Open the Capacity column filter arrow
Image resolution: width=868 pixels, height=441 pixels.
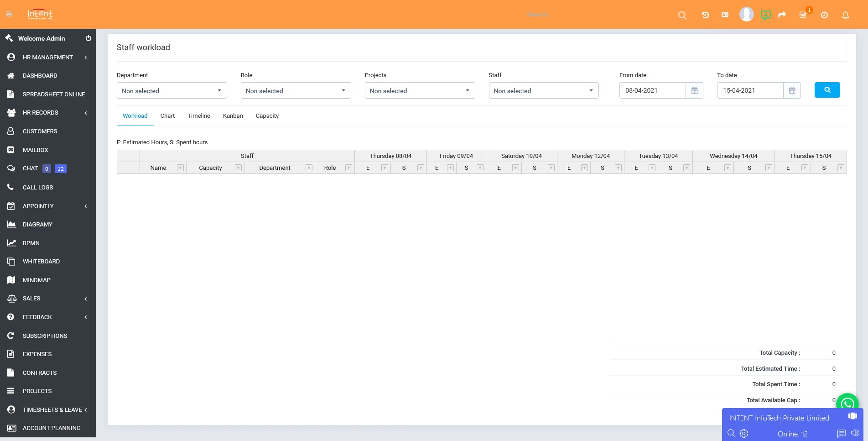(x=238, y=168)
